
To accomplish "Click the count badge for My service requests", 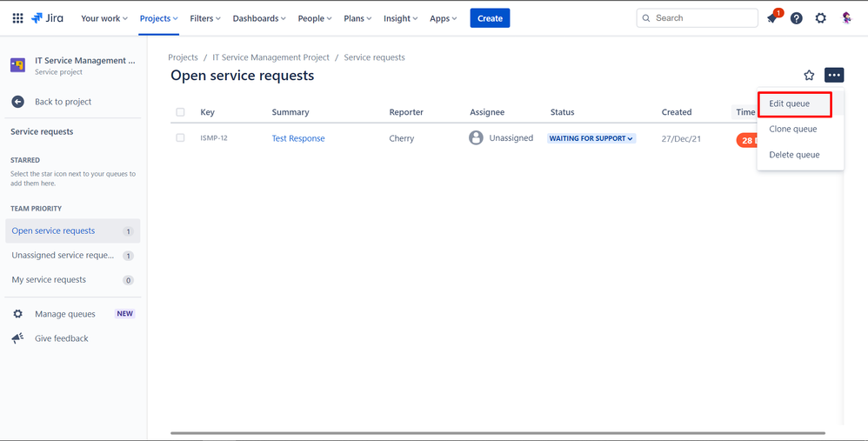I will tap(129, 281).
